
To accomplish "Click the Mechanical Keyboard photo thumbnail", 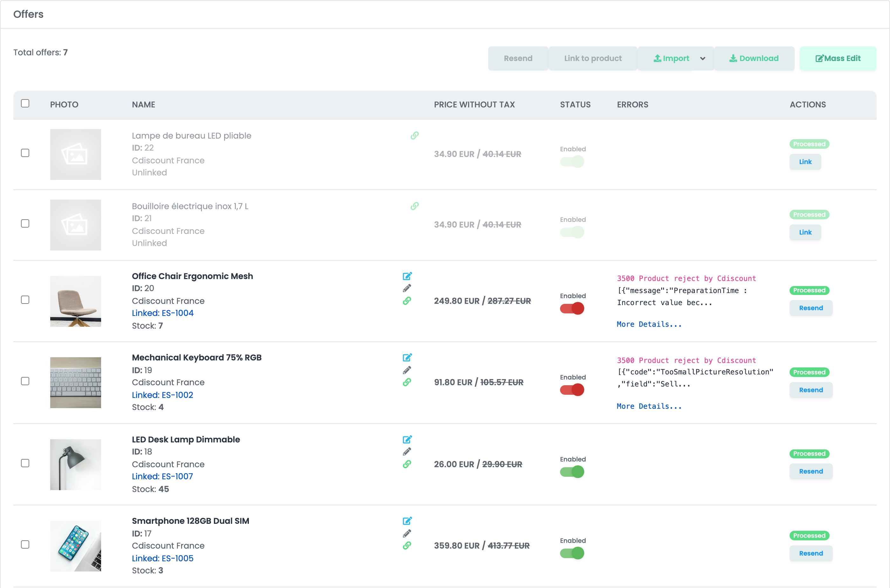I will point(75,382).
